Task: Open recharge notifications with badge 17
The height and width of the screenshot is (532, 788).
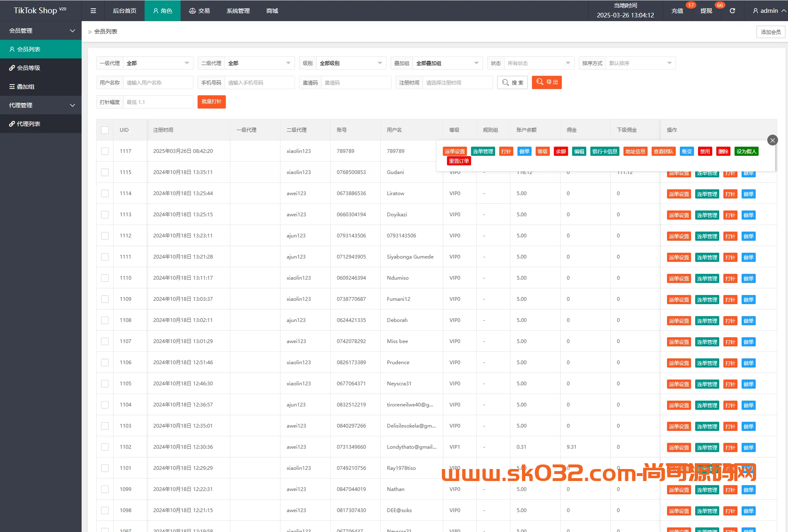Action: (x=677, y=11)
